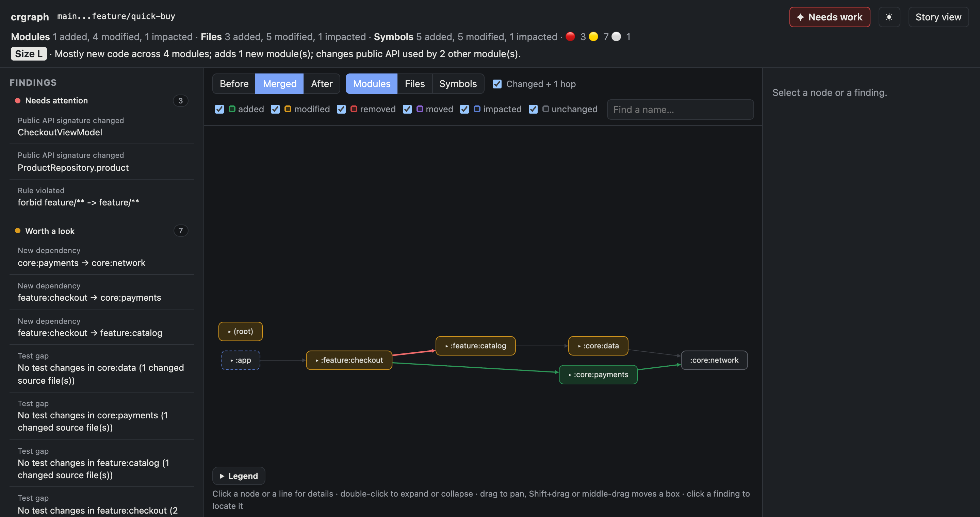Switch to the Before graph tab
This screenshot has height=517, width=980.
234,84
